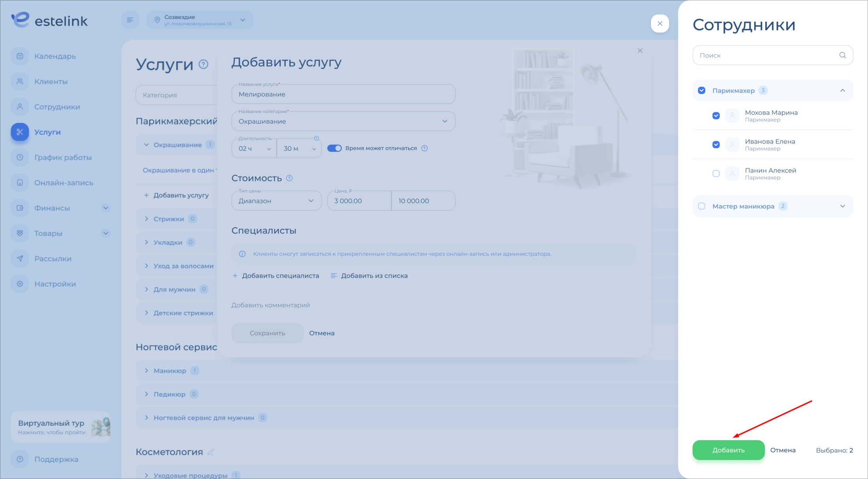Expand the Мастер маникюра group chevron

tap(842, 206)
